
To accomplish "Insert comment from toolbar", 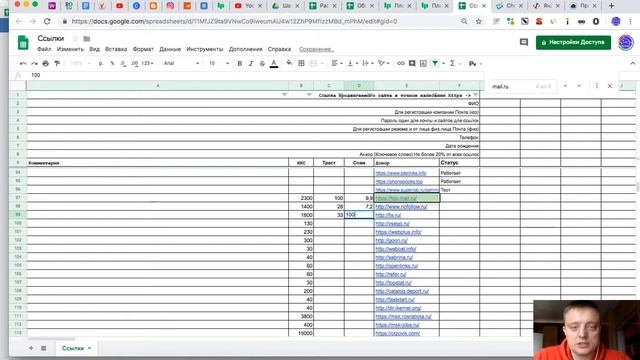I will click(x=412, y=63).
